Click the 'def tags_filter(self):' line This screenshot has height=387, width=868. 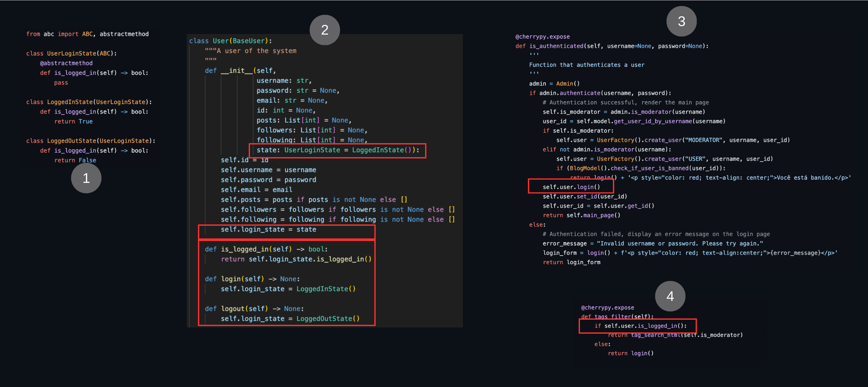point(617,317)
